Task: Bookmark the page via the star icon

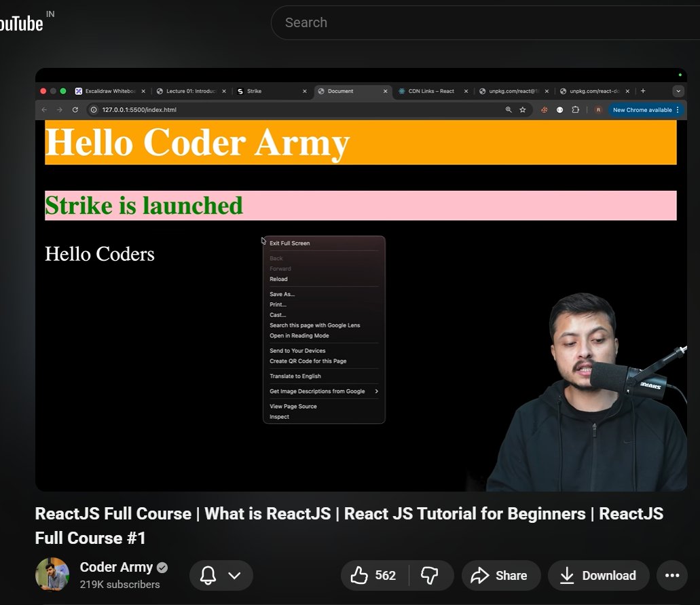Action: 522,109
